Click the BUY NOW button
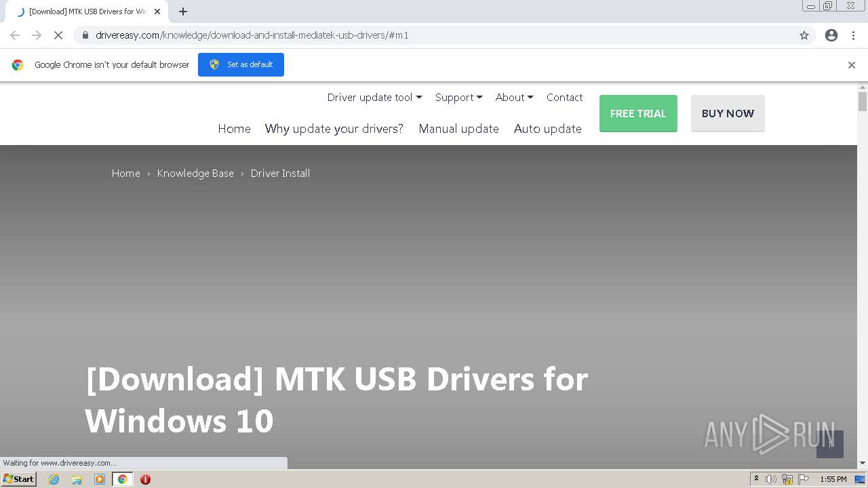The height and width of the screenshot is (488, 868). (728, 113)
